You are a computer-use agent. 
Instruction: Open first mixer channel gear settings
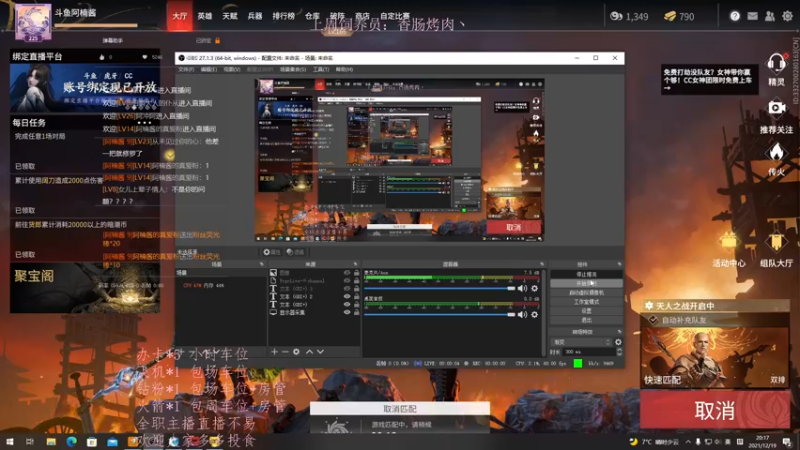[534, 288]
